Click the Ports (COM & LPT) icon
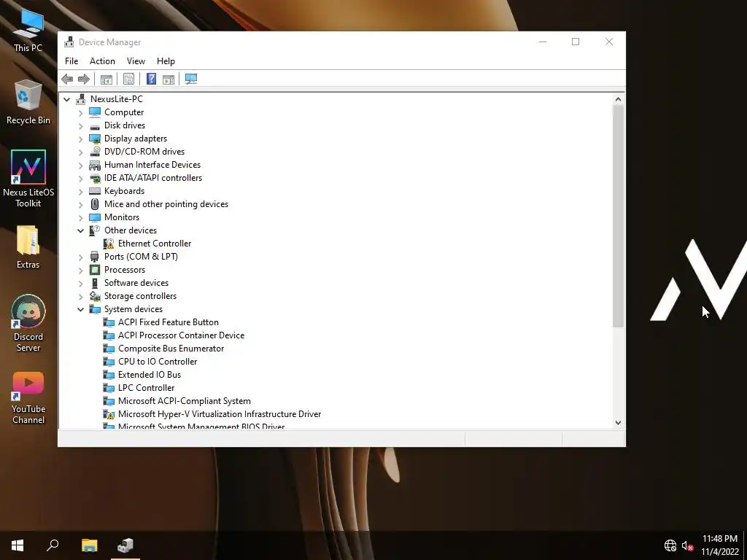This screenshot has width=747, height=560. 95,257
